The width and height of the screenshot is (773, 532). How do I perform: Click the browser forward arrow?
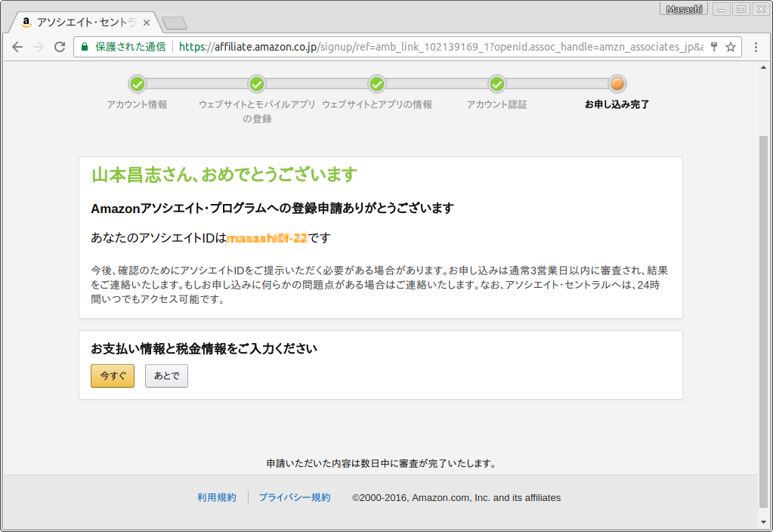point(39,47)
